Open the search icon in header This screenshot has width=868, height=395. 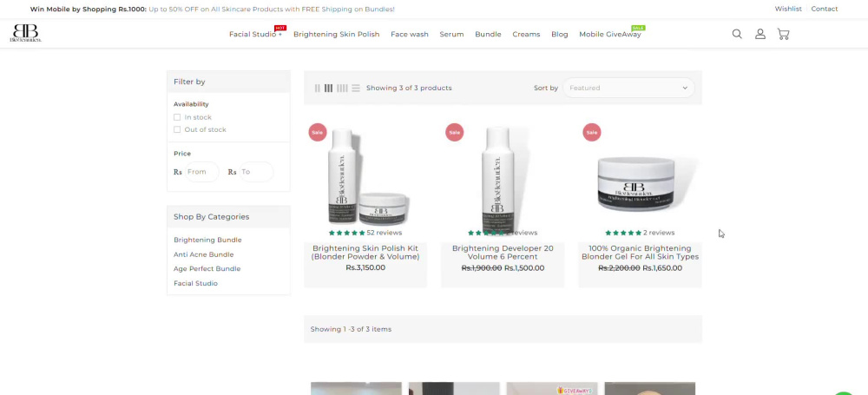[x=737, y=34]
